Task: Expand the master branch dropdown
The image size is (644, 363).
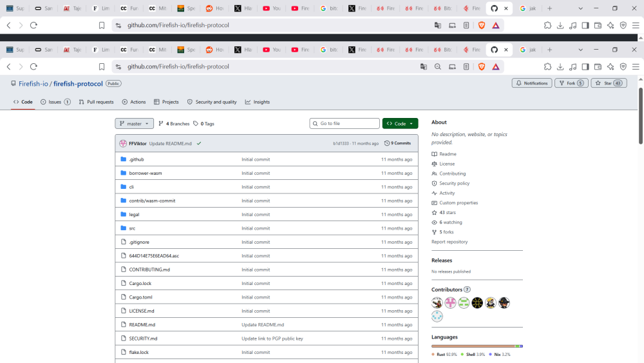Action: [135, 123]
